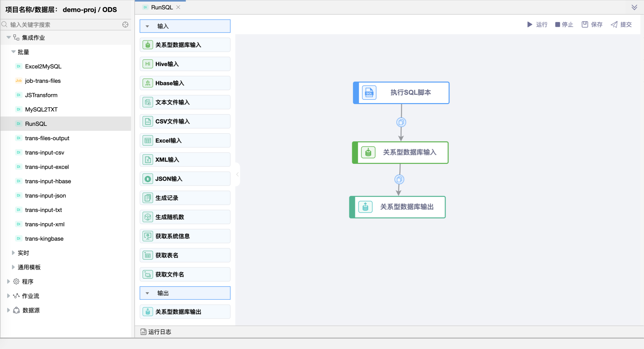Screen dimensions: 644x349
Task: Select the 关系型数据库输出 component
Action: point(185,312)
